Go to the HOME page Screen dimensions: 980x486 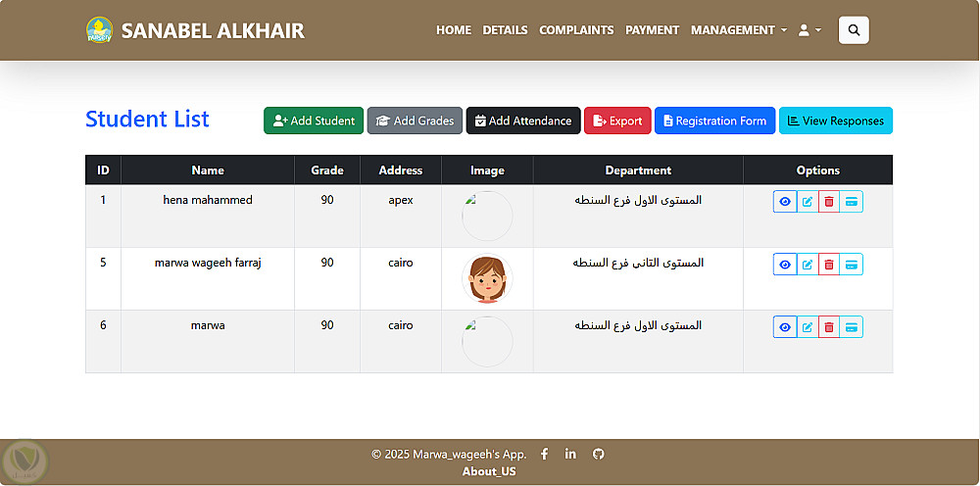point(454,30)
